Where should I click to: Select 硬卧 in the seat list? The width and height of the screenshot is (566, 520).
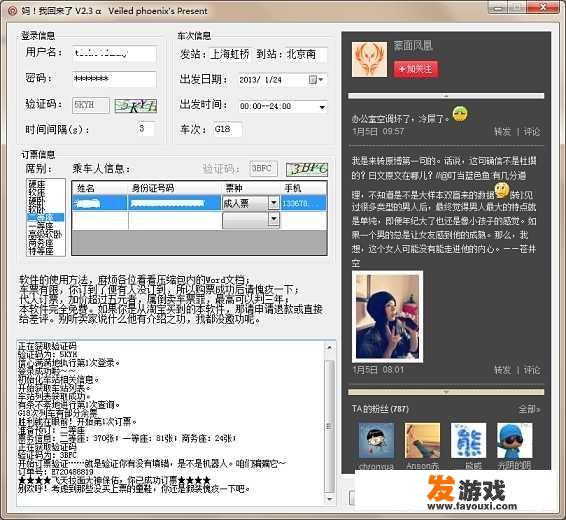coord(37,201)
